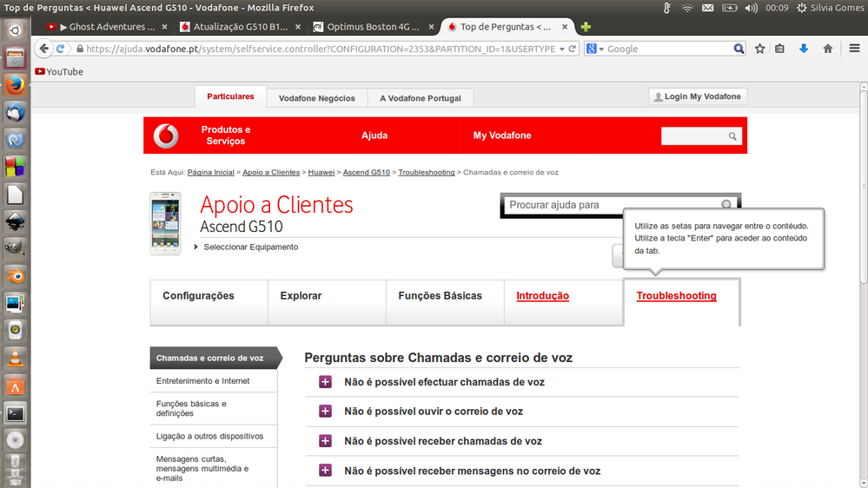Viewport: 868px width, 488px height.
Task: Open Ubuntu Software Center from launcher
Action: pyautogui.click(x=15, y=386)
